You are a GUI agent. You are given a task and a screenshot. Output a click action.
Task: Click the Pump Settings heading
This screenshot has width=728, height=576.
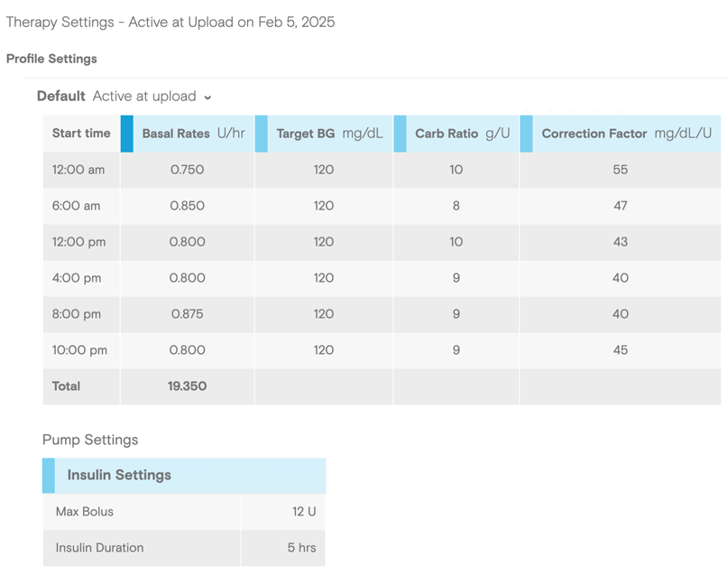pos(90,441)
